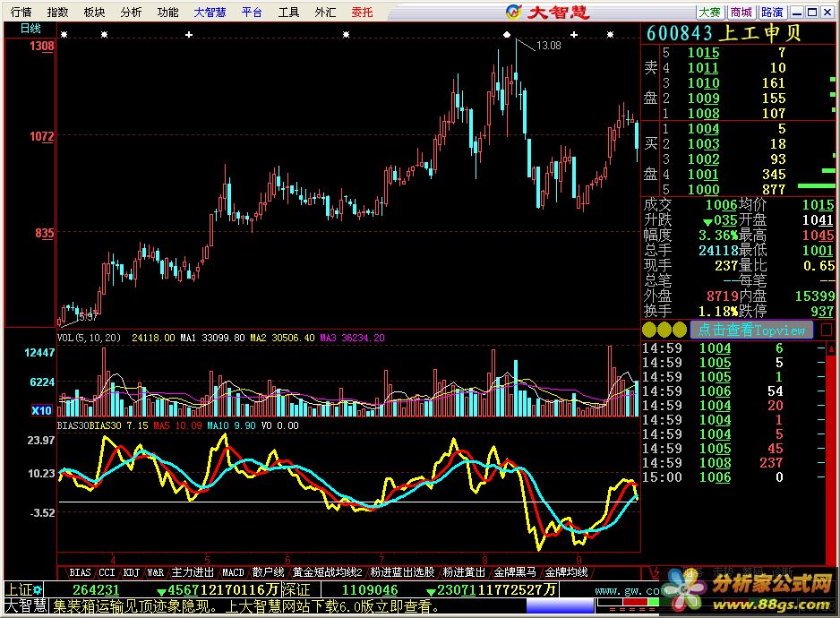Viewport: 840px width, 618px height.
Task: Open the 平台 menu
Action: pos(252,12)
